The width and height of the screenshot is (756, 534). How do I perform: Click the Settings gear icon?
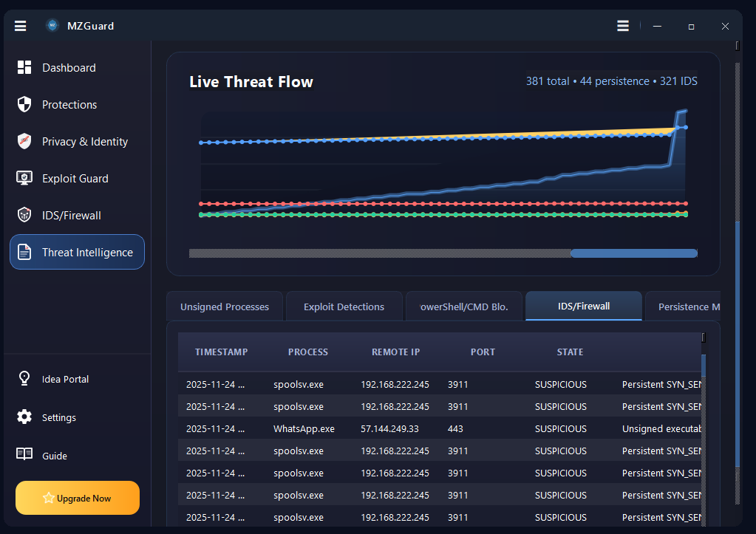[24, 417]
